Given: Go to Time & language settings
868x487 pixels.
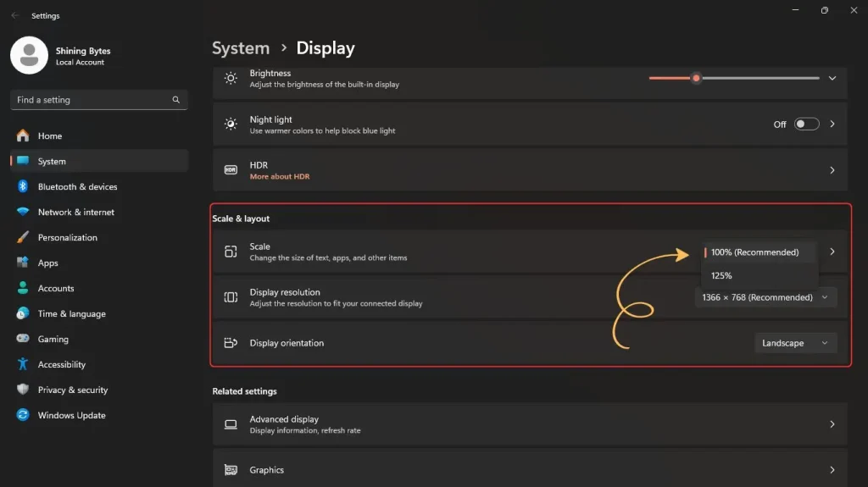Looking at the screenshot, I should coord(71,313).
